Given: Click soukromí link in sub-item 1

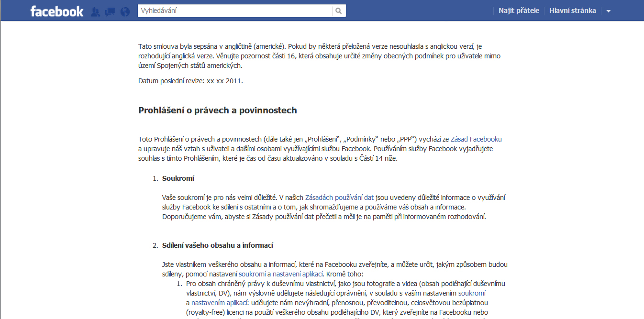Looking at the screenshot, I should 472,293.
